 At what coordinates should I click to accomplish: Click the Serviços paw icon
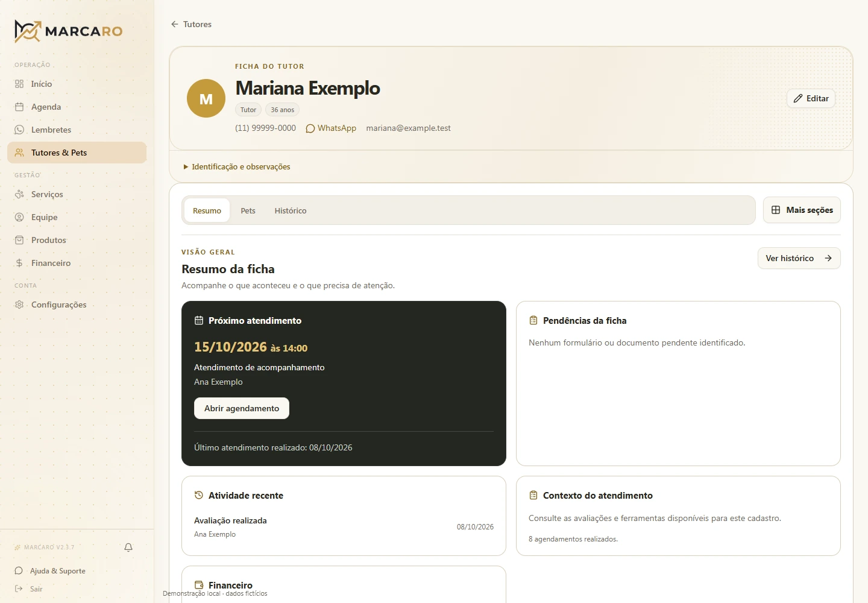click(19, 194)
